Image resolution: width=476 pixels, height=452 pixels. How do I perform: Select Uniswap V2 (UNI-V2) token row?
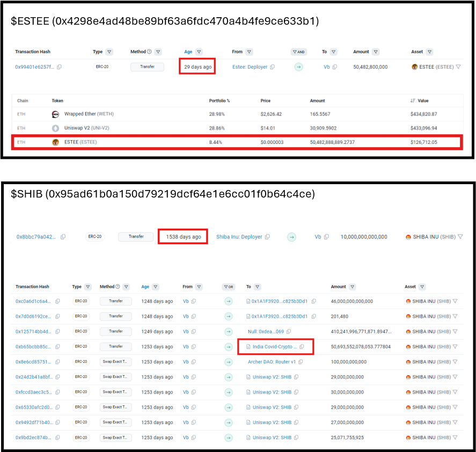pos(237,128)
